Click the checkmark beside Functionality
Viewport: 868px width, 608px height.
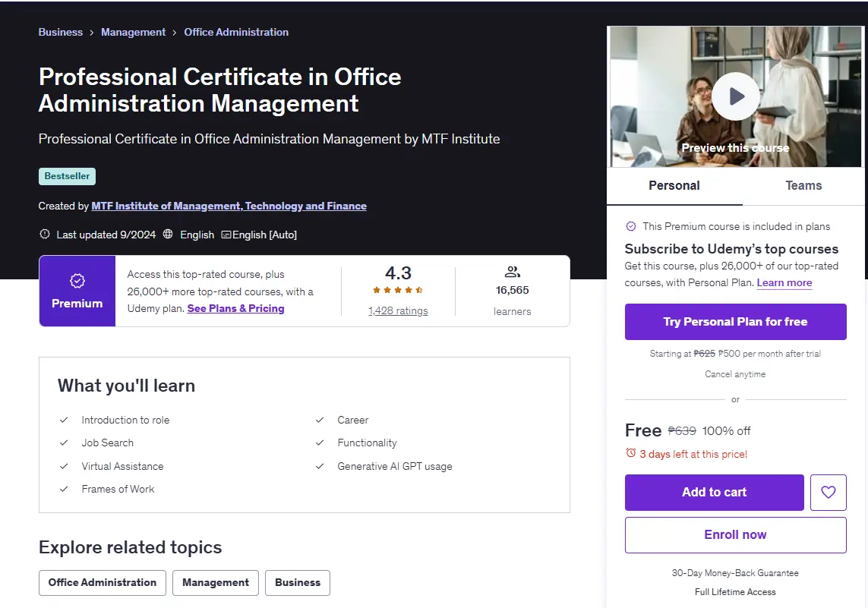pos(320,443)
